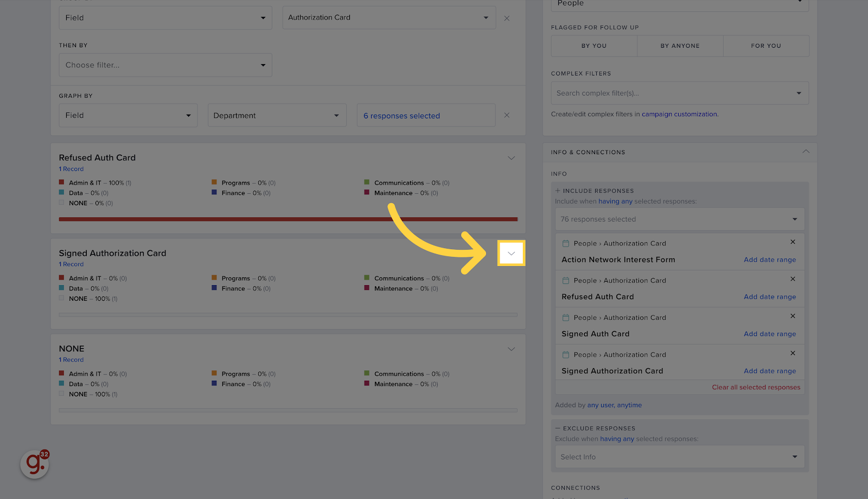Click Communications swatch in Refused Auth Card
The width and height of the screenshot is (868, 499).
[367, 182]
